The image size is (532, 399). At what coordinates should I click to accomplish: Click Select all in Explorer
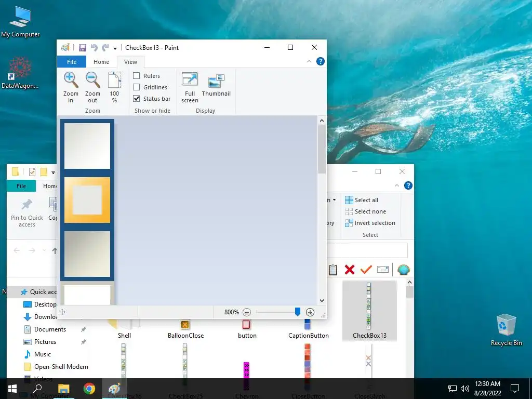pos(362,200)
